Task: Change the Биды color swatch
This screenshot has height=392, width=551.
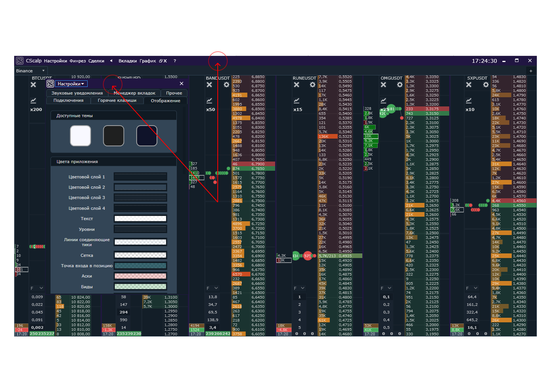Action: 140,287
